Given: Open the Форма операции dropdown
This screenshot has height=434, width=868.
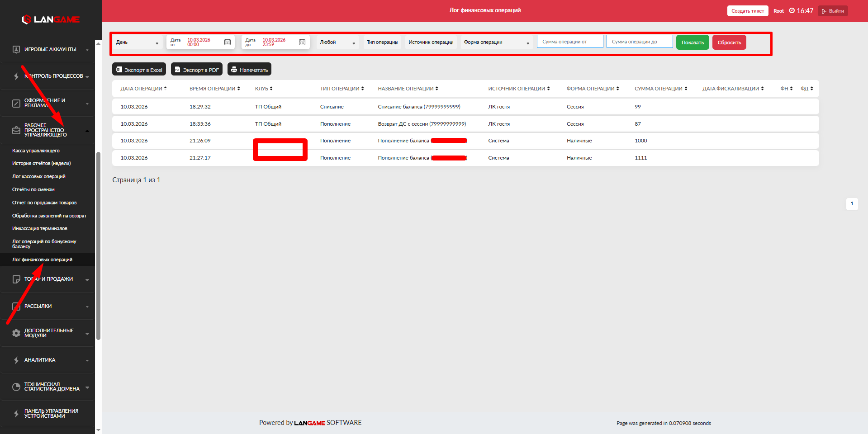Looking at the screenshot, I should click(x=496, y=42).
